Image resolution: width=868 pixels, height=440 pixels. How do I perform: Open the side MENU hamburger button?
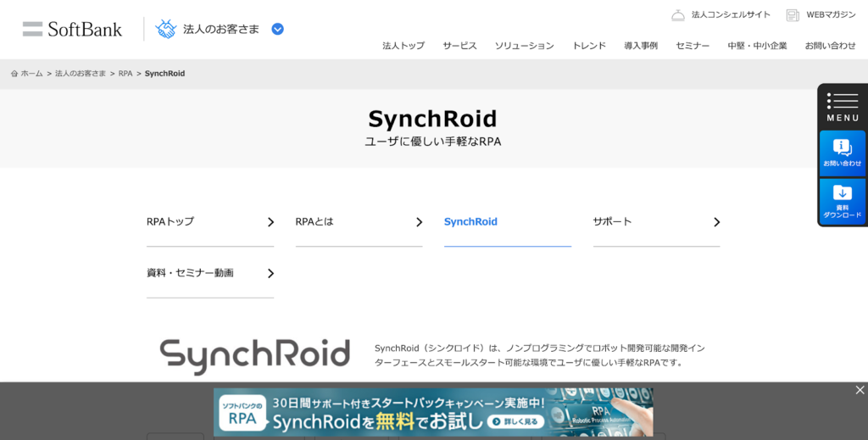pyautogui.click(x=843, y=107)
